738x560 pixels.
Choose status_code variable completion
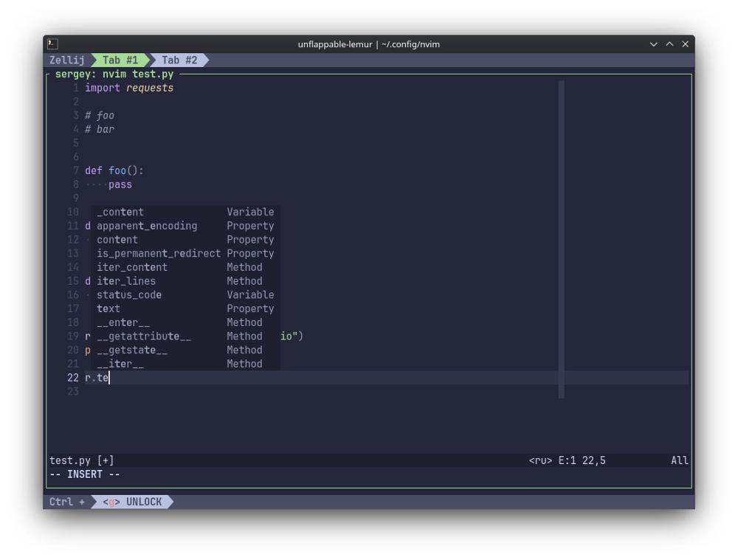(185, 294)
